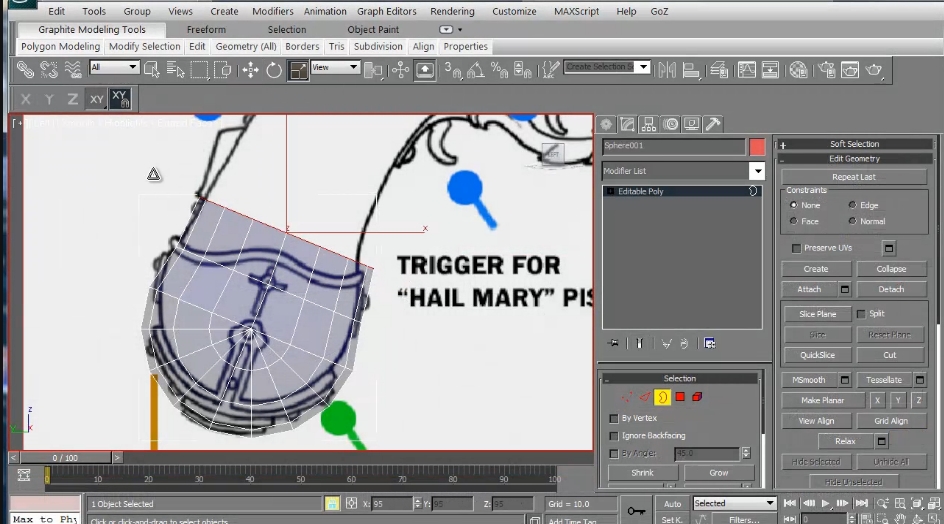Toggle the Percent Snap tool
Screen dimensions: 944x524
point(499,70)
